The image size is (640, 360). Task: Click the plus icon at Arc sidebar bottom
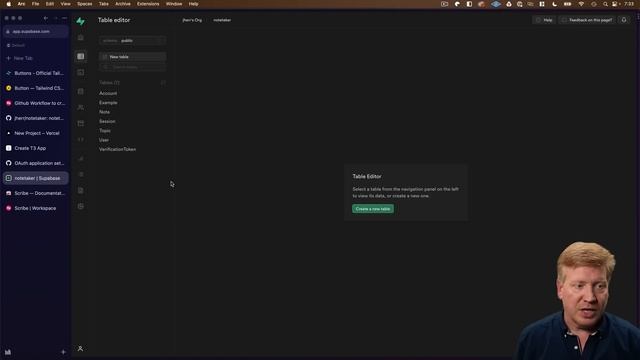click(63, 352)
